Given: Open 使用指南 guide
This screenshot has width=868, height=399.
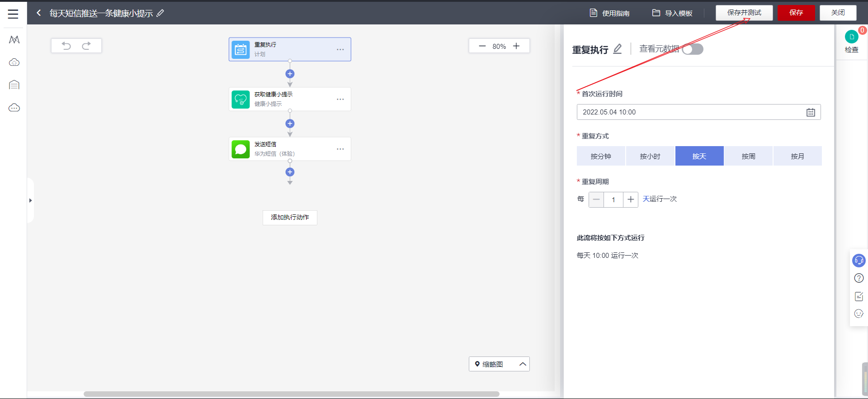Looking at the screenshot, I should coord(610,13).
